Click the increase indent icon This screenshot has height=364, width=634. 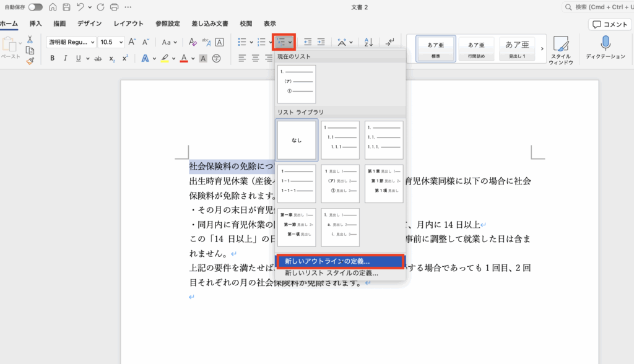[321, 42]
